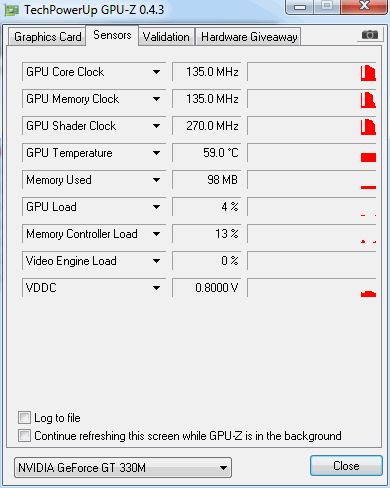This screenshot has width=390, height=488.
Task: Click the GPU-Z app icon in title bar
Action: pyautogui.click(x=12, y=10)
